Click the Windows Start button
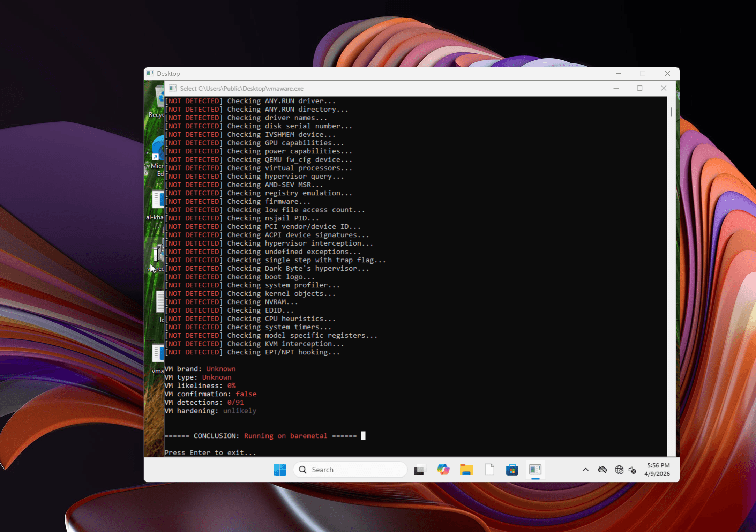The image size is (756, 532). pyautogui.click(x=279, y=470)
